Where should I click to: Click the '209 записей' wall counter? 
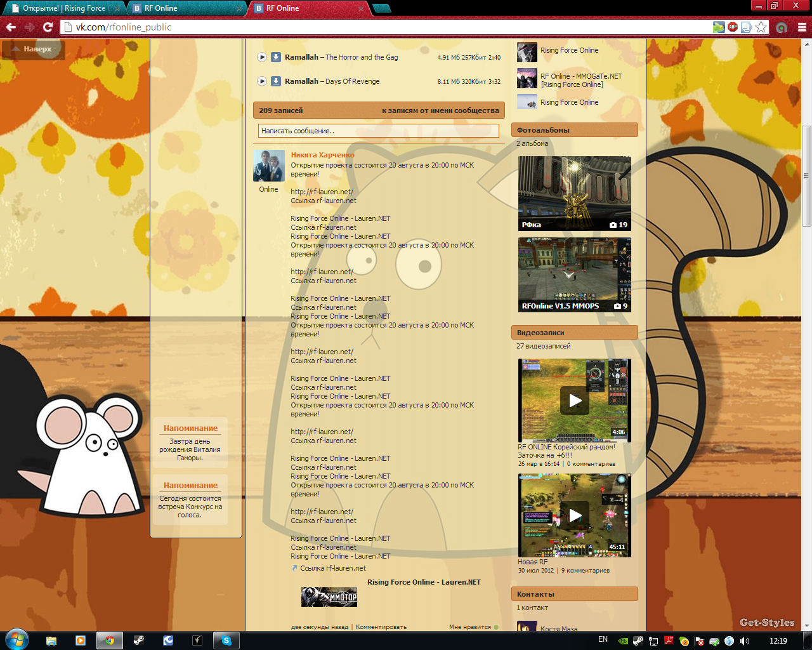coord(281,110)
